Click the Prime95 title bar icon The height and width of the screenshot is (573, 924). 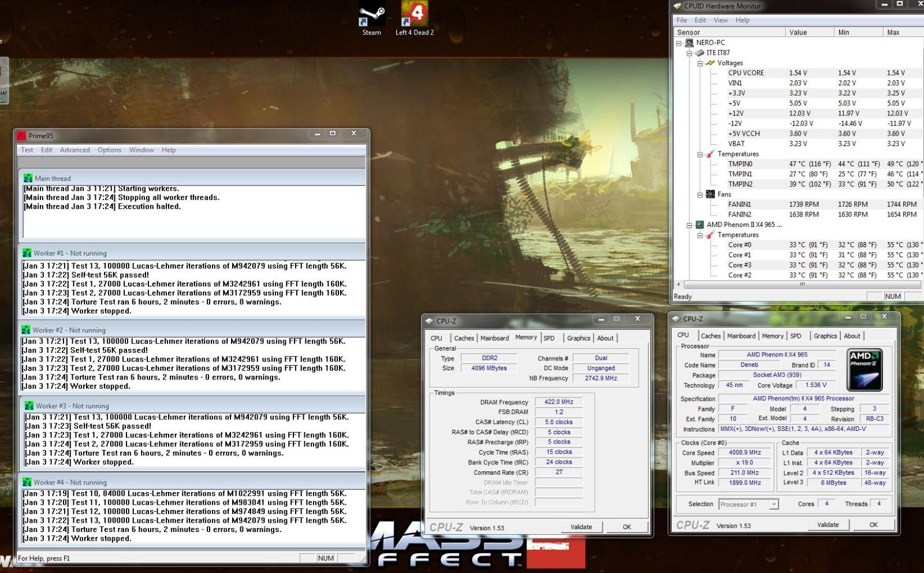[x=22, y=136]
